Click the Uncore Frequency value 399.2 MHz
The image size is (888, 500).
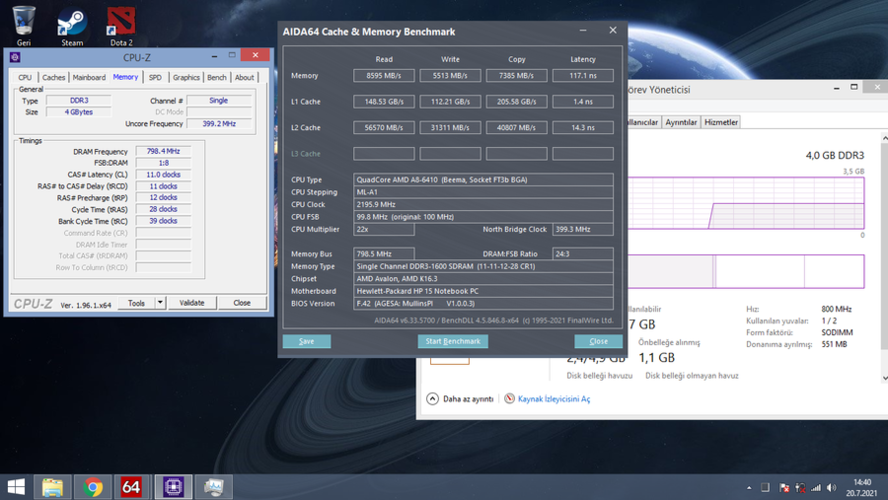pos(219,123)
